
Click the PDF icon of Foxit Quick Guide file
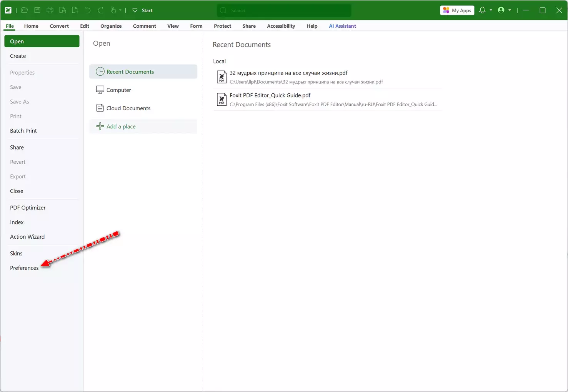[x=222, y=99]
